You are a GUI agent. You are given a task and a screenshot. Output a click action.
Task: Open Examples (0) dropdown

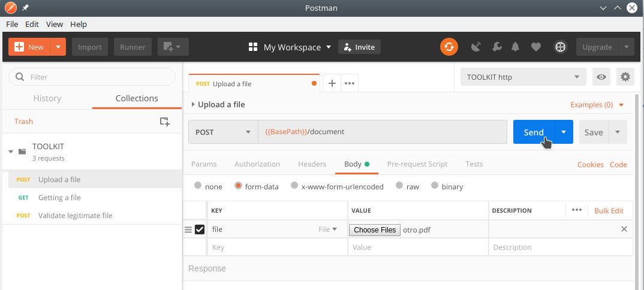(597, 105)
